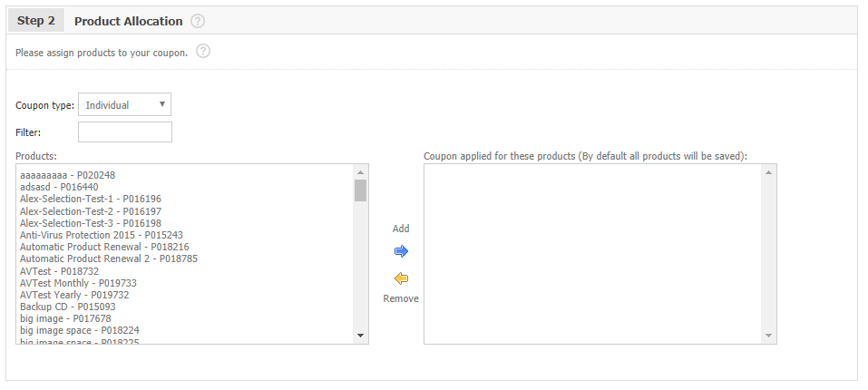Pick AVTest Monthly - P019733

tap(78, 283)
